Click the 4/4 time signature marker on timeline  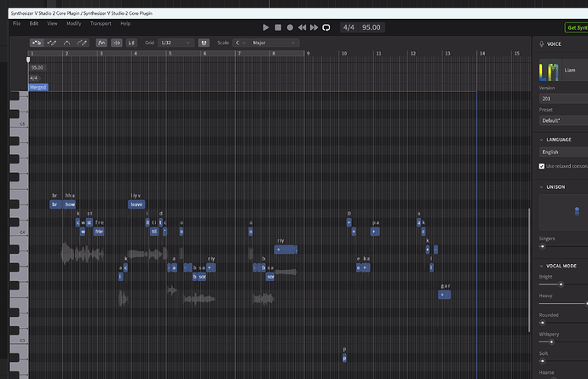34,78
